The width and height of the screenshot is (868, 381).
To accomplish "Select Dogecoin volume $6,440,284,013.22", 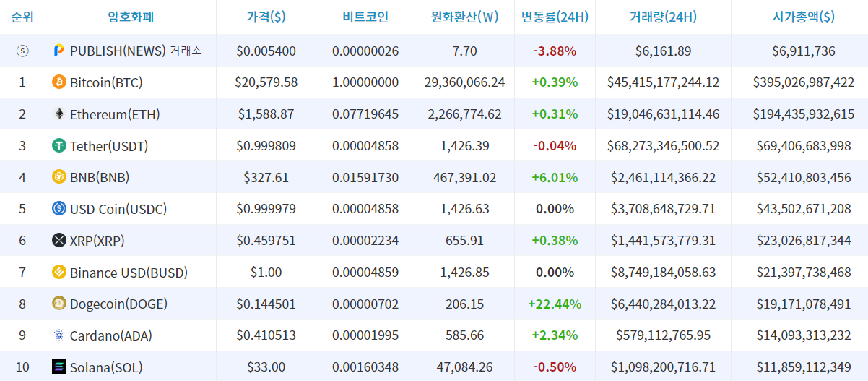I will 663,304.
